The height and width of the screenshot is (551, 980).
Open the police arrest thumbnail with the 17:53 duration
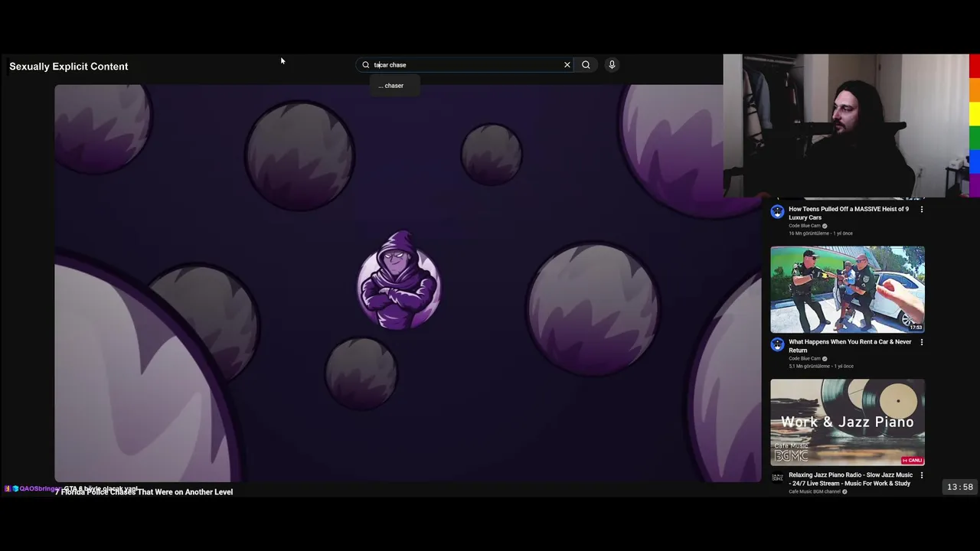[x=848, y=289]
